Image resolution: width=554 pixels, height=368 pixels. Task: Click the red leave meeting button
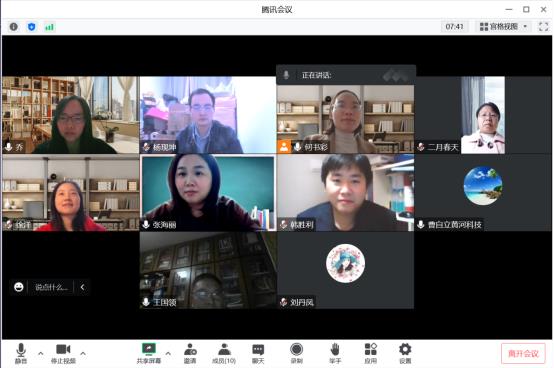[523, 353]
